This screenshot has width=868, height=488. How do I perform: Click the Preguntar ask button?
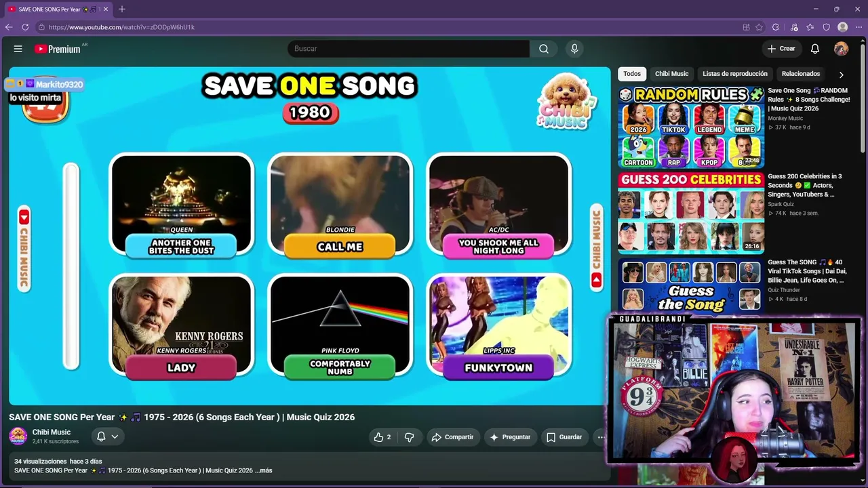coord(510,437)
